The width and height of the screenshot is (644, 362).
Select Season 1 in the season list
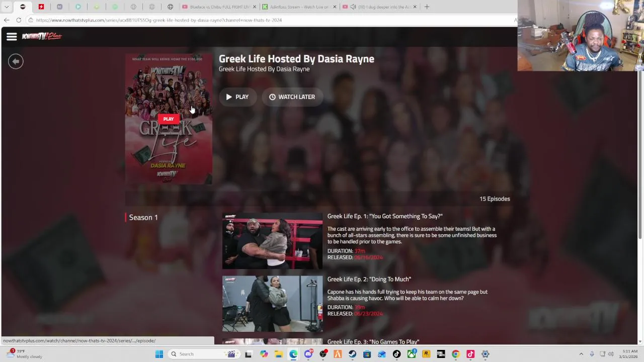click(143, 218)
